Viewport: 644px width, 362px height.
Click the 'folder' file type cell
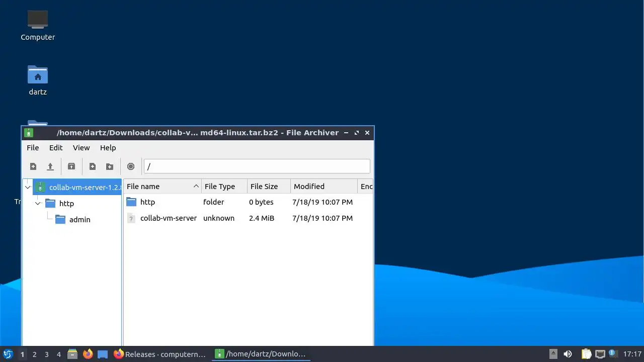(x=214, y=202)
